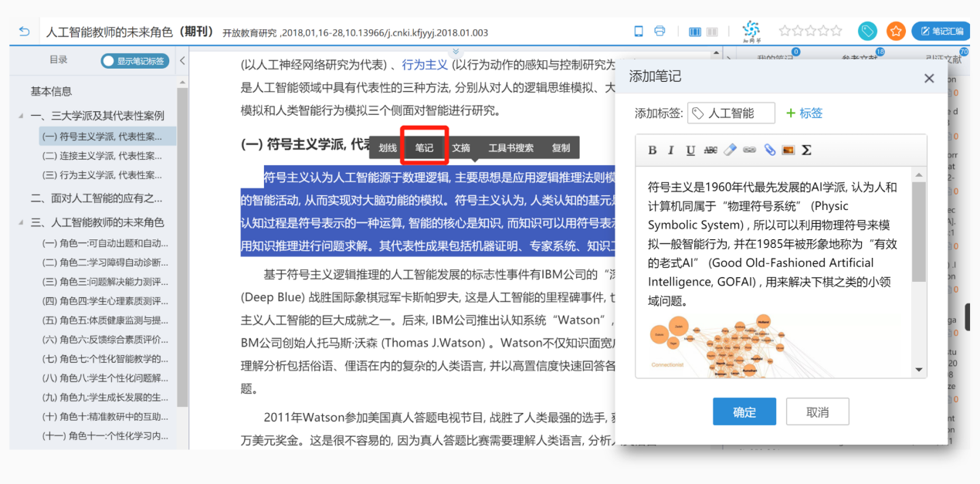
Task: Toggle italic in note editor
Action: tap(671, 151)
